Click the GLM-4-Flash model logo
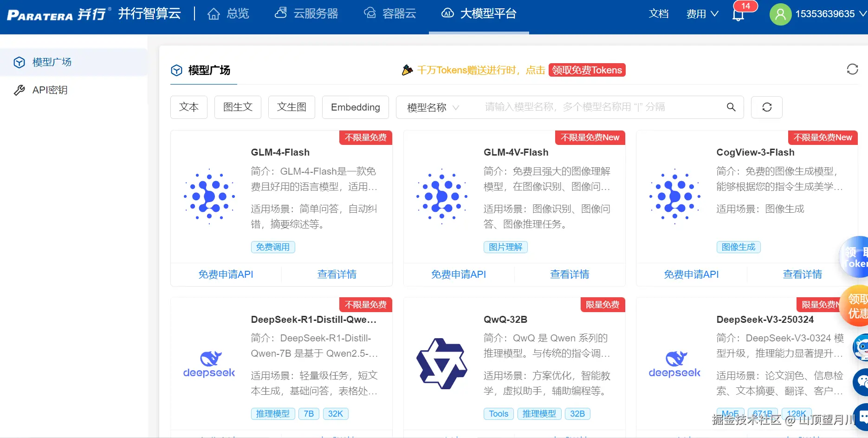 209,196
